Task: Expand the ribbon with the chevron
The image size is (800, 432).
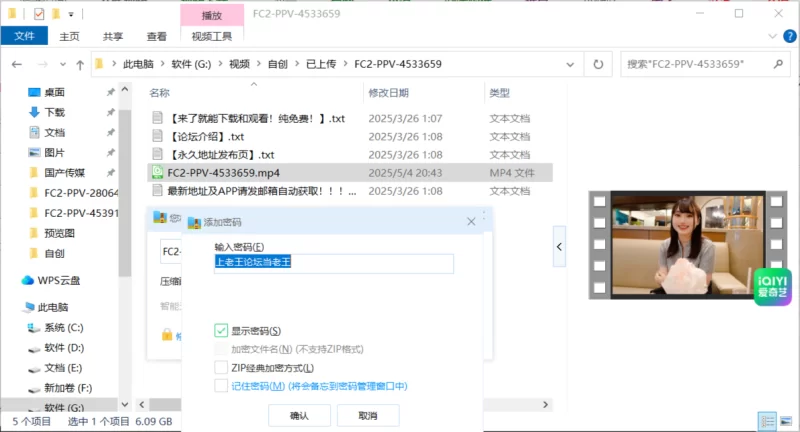Action: coord(772,37)
